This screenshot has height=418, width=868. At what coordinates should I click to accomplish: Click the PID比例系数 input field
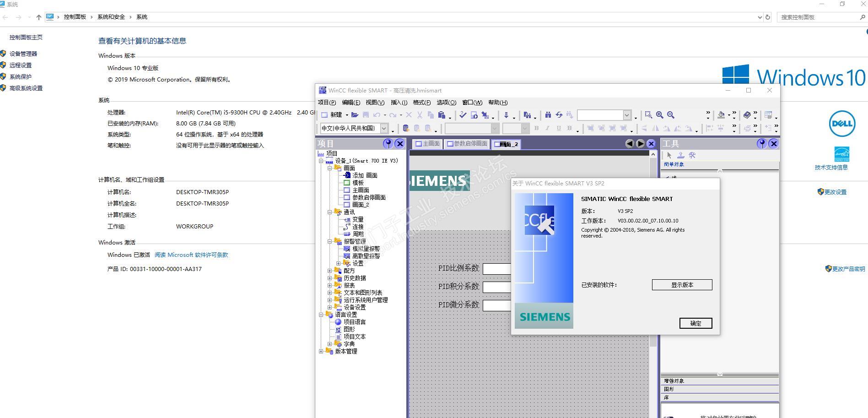(497, 269)
